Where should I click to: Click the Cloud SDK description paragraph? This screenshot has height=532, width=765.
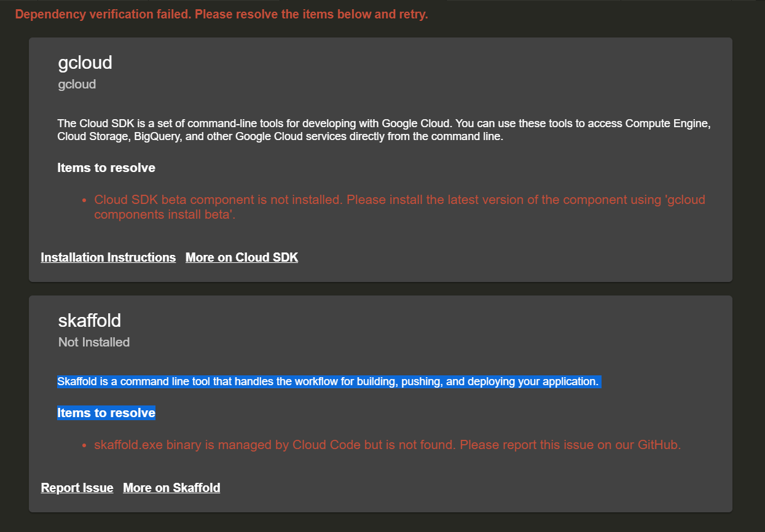383,130
